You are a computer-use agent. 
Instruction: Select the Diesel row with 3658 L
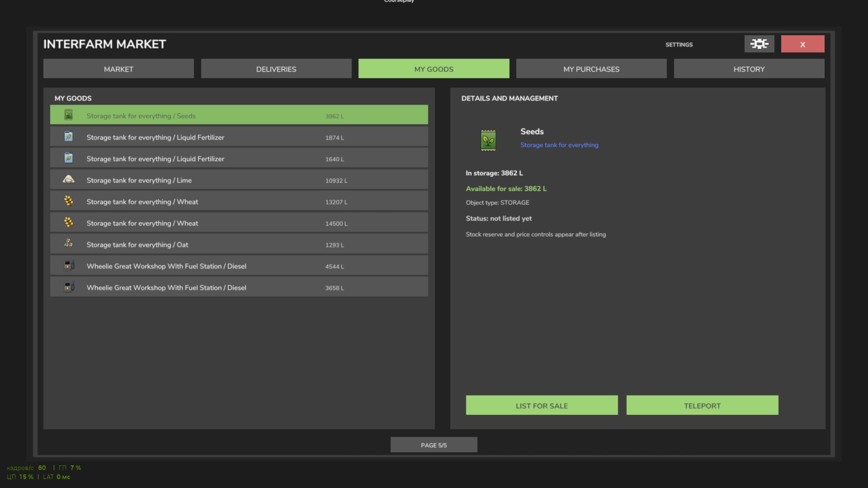click(239, 287)
